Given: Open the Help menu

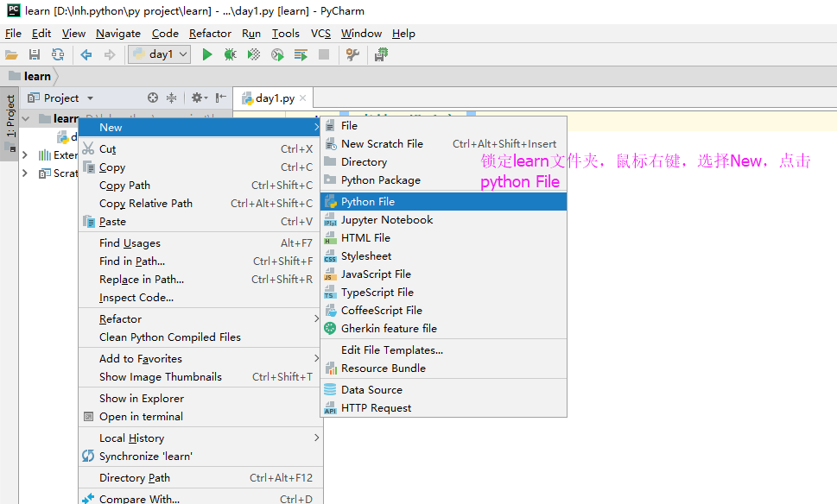Looking at the screenshot, I should click(x=403, y=34).
